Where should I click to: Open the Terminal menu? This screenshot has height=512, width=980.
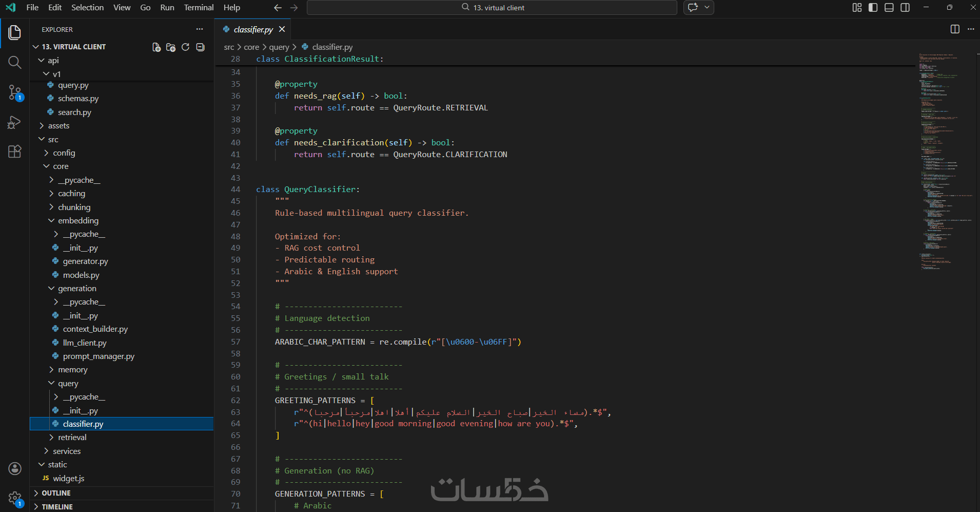coord(199,8)
